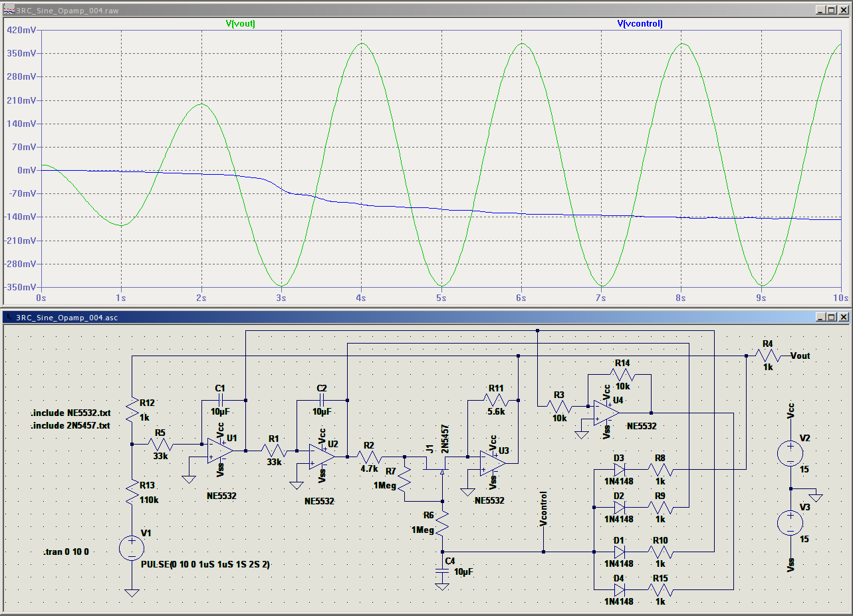This screenshot has width=853, height=616.
Task: Select diode D2 symbol
Action: [x=620, y=506]
